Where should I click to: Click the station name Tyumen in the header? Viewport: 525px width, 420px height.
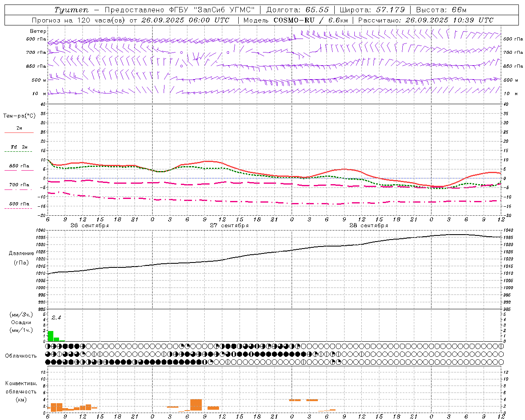[71, 10]
